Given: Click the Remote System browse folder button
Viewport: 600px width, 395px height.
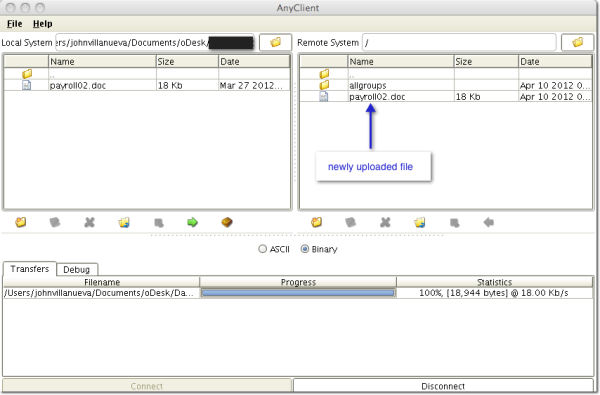Looking at the screenshot, I should 577,42.
